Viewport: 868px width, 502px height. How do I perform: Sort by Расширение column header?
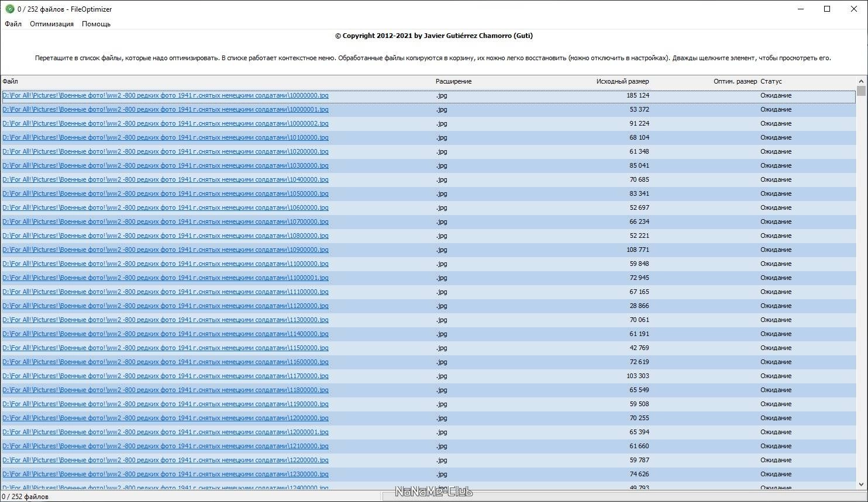point(453,81)
